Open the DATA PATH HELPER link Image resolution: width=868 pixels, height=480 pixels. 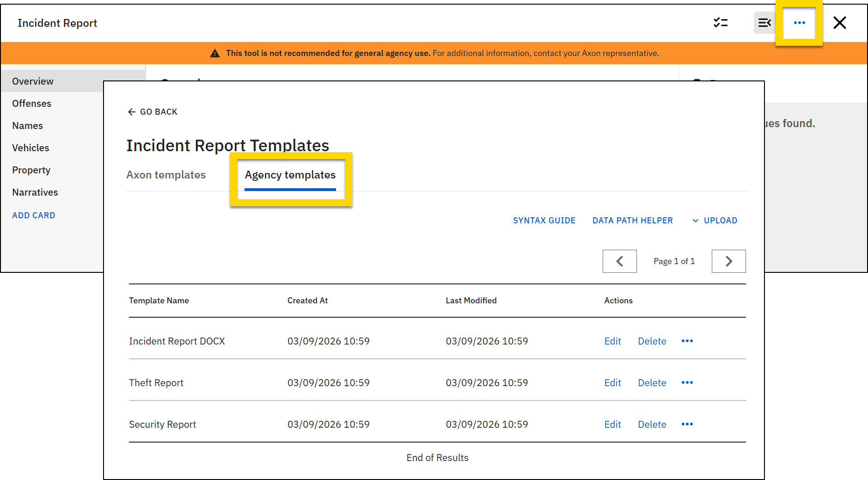tap(632, 221)
